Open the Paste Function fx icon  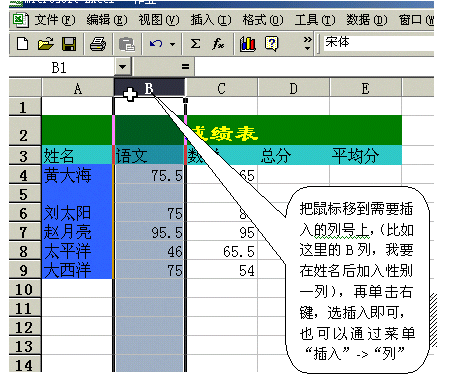coord(218,44)
